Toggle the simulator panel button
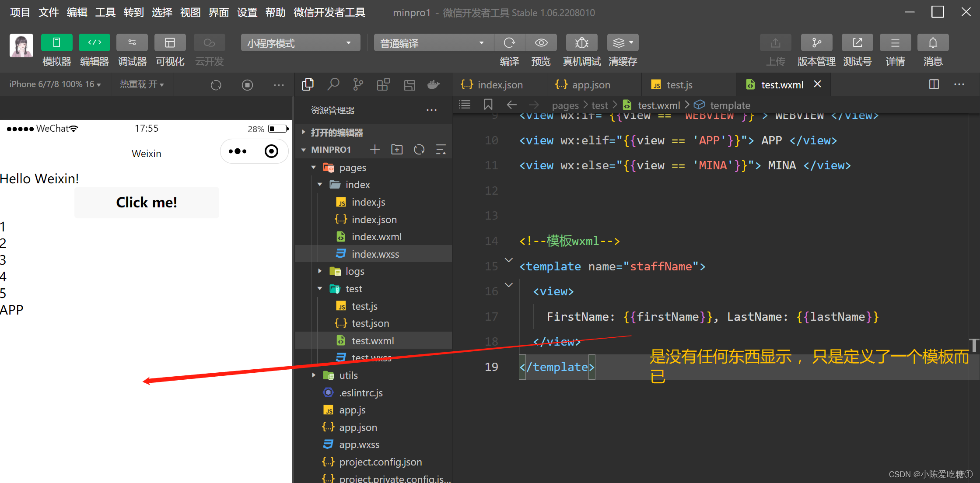980x483 pixels. click(56, 43)
